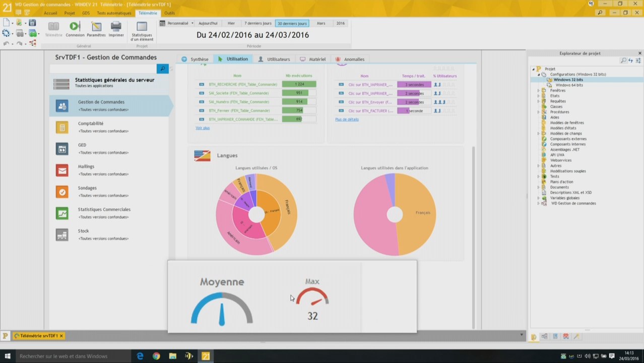Viewport: 644px width, 363px height.
Task: Select GED application icon
Action: [x=62, y=149]
